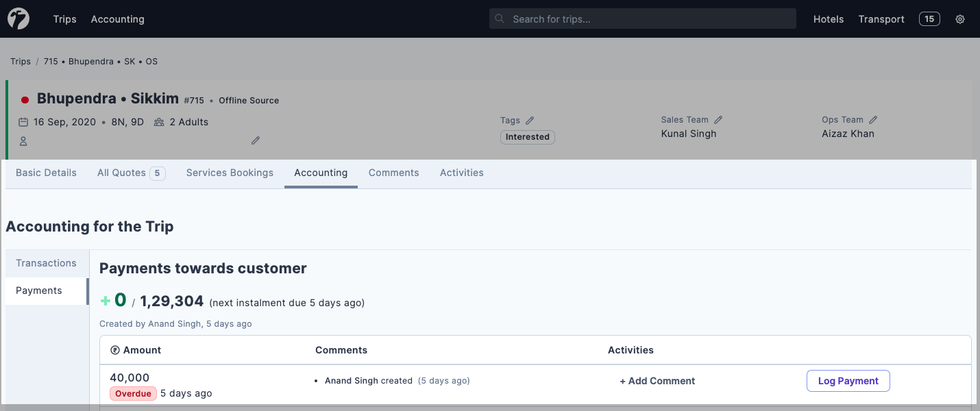Select the customer person icon below trip dates

pos(23,140)
